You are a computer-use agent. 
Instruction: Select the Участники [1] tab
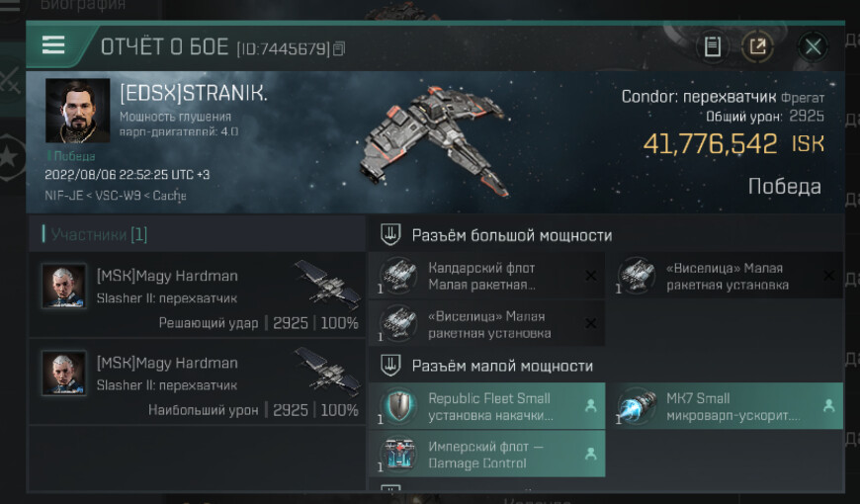99,234
